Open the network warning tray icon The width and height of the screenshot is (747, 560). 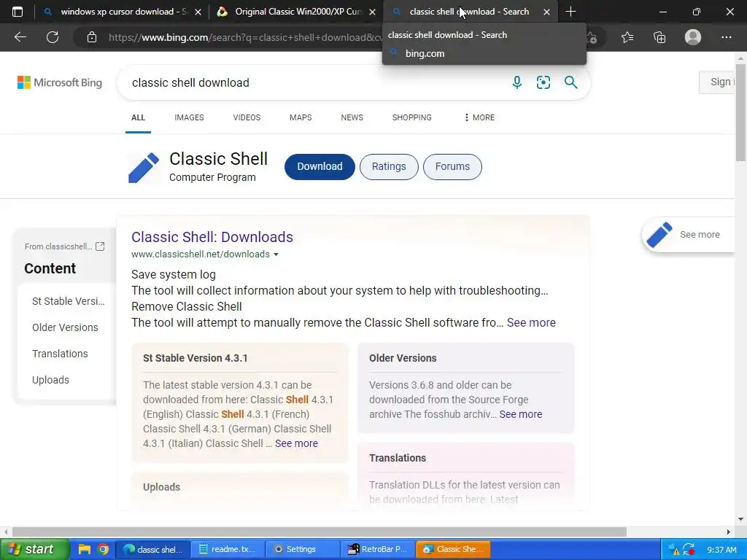pyautogui.click(x=673, y=550)
